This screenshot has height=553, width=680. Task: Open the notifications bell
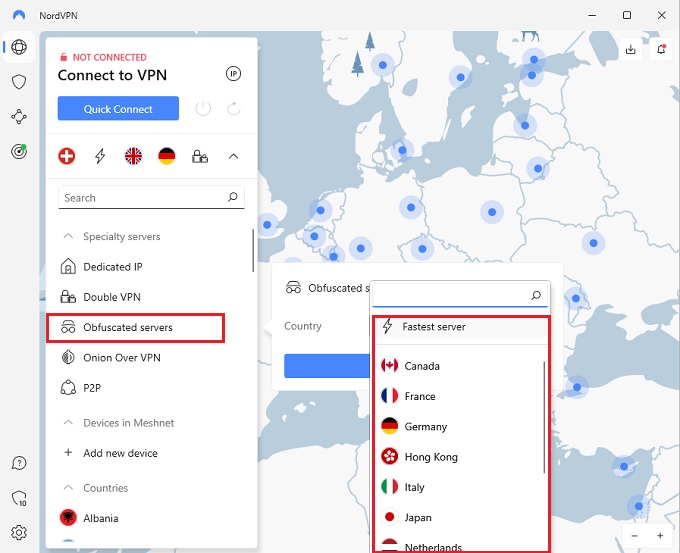661,49
